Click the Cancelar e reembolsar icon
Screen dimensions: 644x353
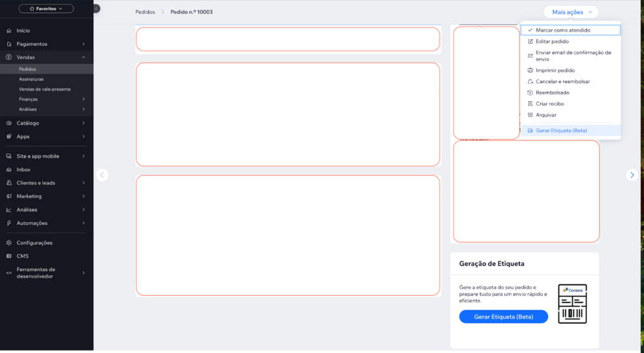[530, 81]
